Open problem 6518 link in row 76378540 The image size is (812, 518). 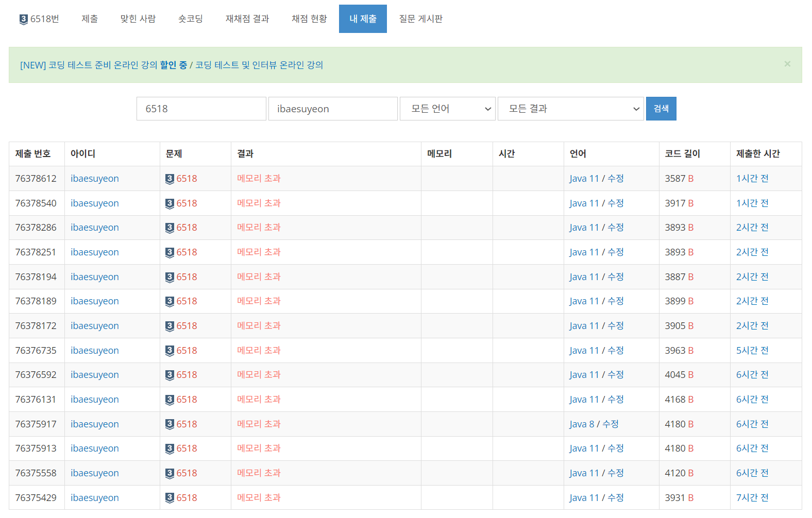pos(187,203)
